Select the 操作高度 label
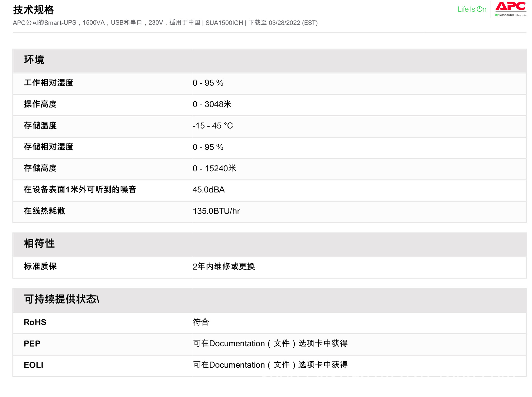The width and height of the screenshot is (532, 397). tap(40, 104)
